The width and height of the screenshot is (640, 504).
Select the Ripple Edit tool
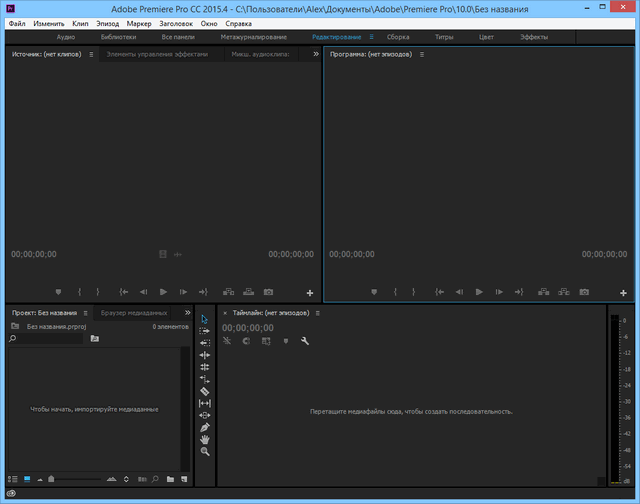pyautogui.click(x=205, y=343)
